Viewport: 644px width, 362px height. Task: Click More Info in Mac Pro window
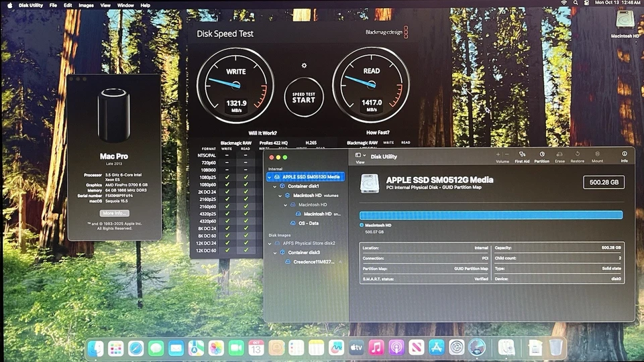pos(114,213)
